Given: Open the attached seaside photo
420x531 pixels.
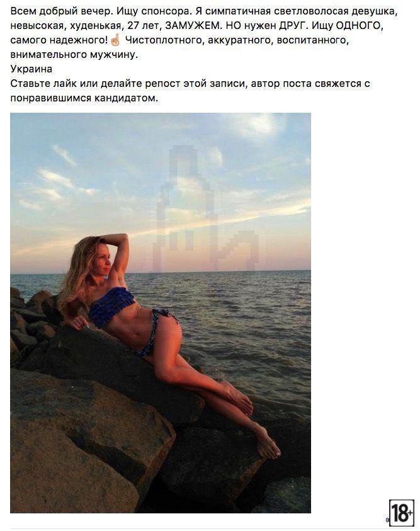Looking at the screenshot, I should (161, 313).
